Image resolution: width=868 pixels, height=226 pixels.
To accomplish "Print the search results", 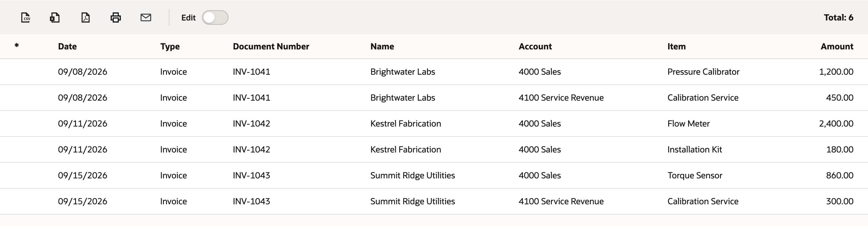I will [x=115, y=17].
